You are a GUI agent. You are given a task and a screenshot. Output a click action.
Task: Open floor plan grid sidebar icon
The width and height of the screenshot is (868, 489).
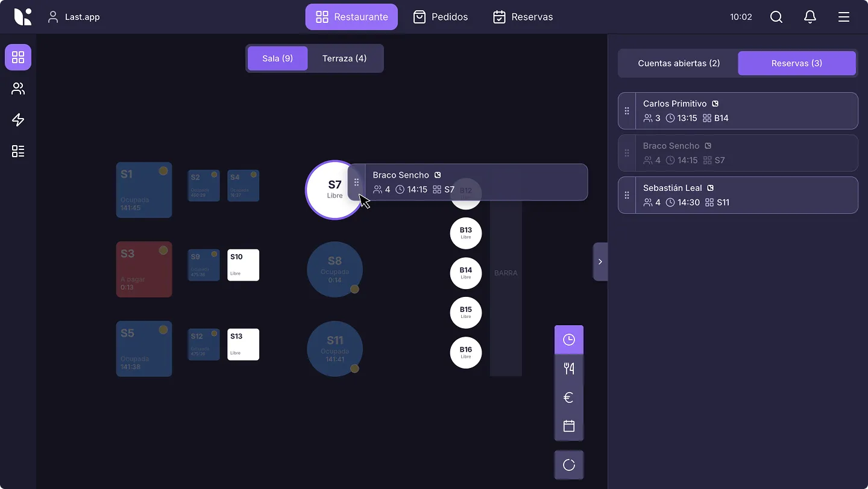point(18,57)
